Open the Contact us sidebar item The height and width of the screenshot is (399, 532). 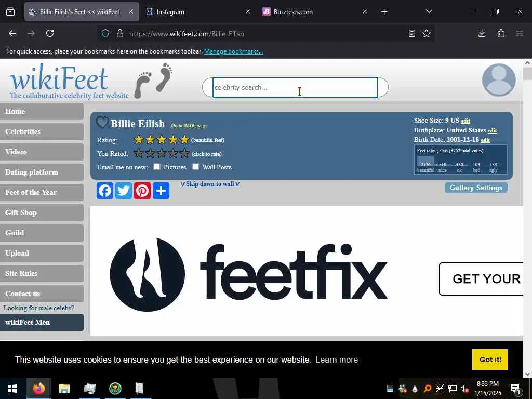point(42,294)
